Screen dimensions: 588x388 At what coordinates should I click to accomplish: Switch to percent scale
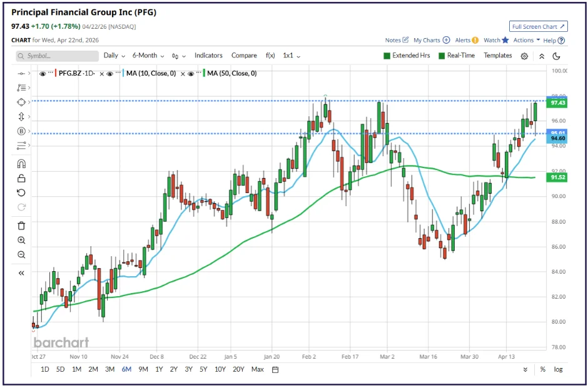[542, 370]
